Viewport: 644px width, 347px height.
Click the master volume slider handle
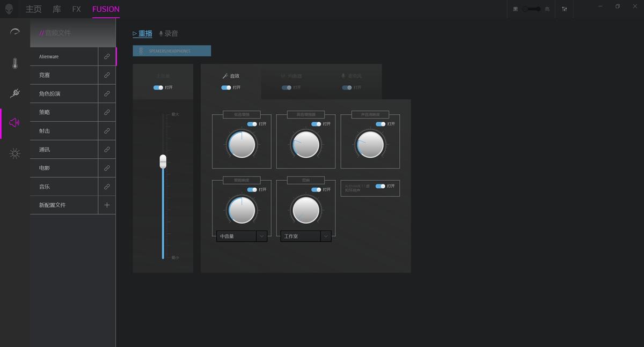click(163, 161)
